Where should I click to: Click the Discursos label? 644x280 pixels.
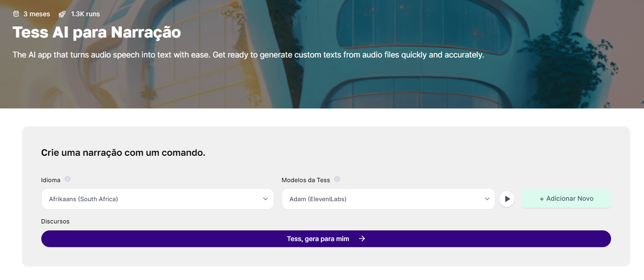pyautogui.click(x=55, y=221)
